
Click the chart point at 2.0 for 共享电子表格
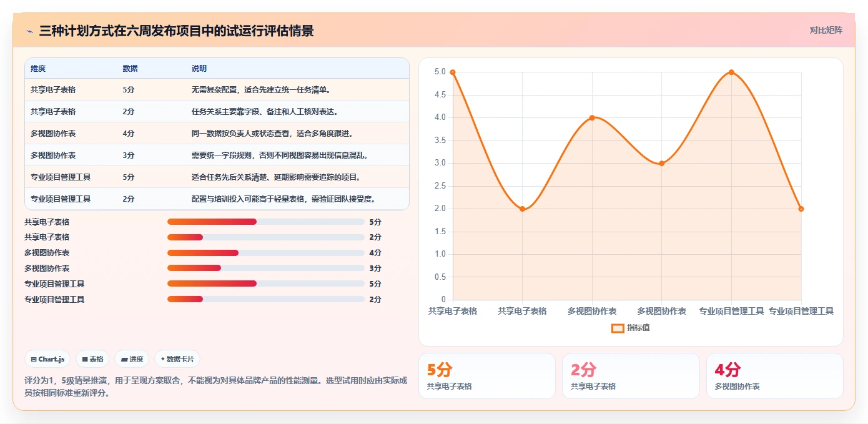click(523, 209)
